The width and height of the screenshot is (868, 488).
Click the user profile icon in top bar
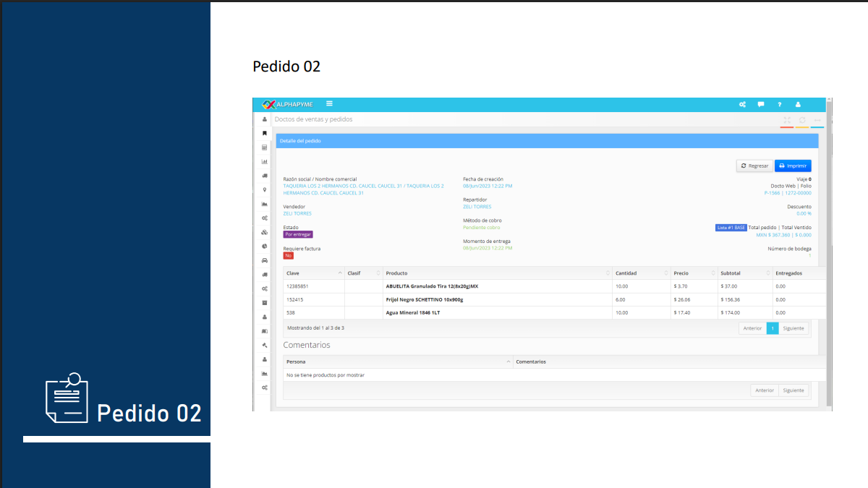tap(798, 105)
